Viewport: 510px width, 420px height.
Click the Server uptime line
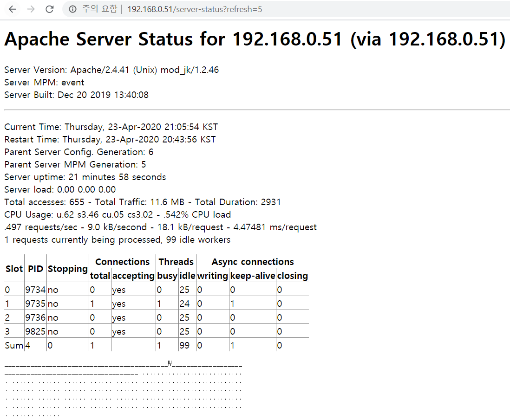85,177
